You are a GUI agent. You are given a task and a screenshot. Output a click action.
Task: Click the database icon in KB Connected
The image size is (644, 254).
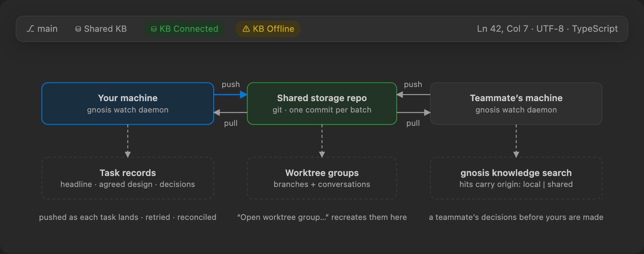(154, 29)
